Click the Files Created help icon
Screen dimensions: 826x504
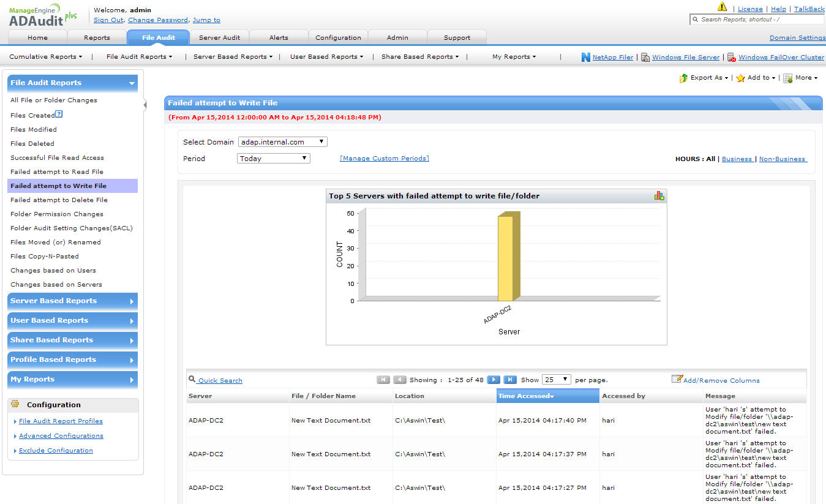point(59,115)
